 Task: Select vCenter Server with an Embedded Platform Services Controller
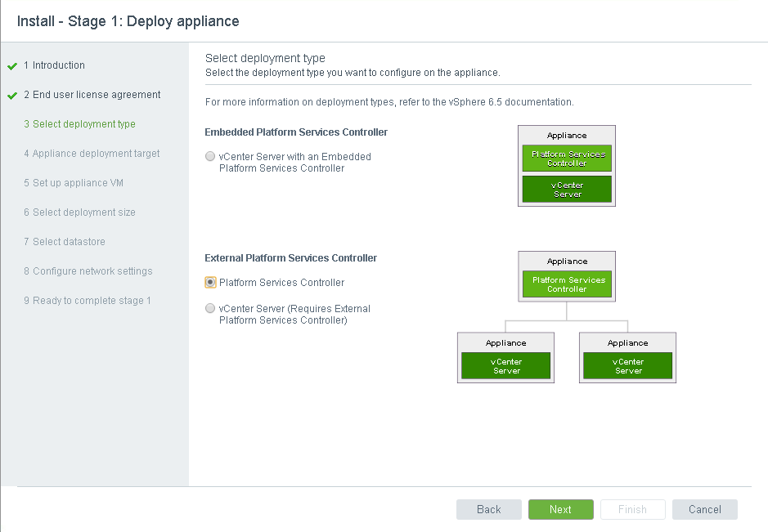(211, 157)
